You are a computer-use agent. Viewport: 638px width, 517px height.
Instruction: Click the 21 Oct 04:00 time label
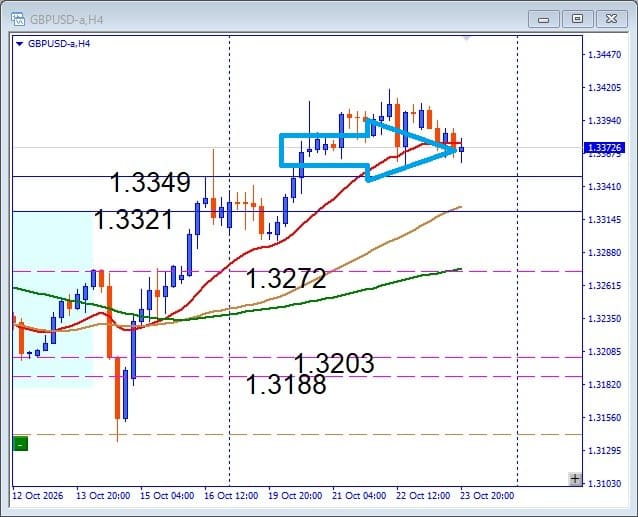359,496
